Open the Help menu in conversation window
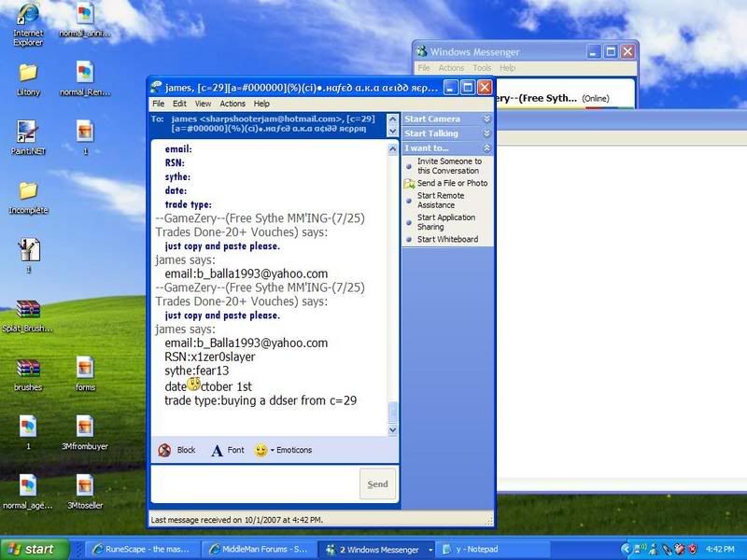The image size is (747, 560). [x=261, y=104]
